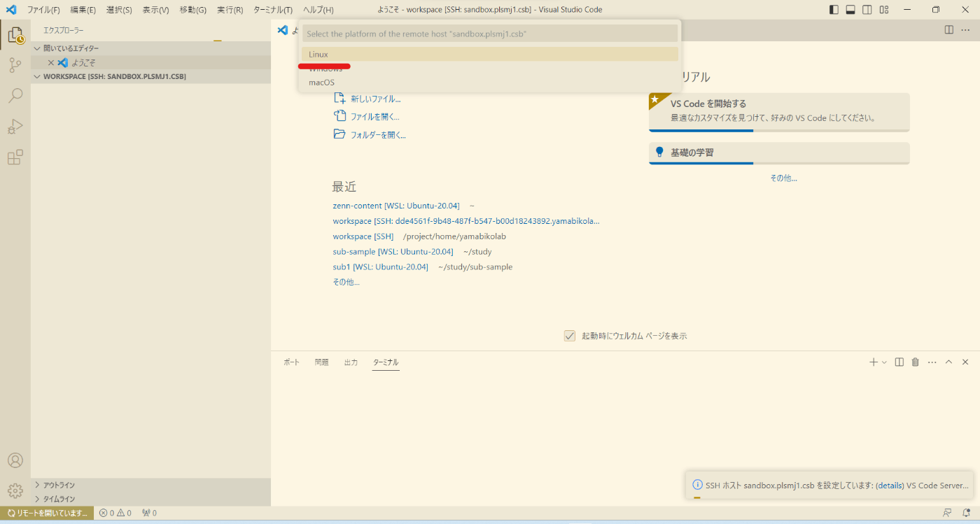The width and height of the screenshot is (980, 524).
Task: Close the terminal panel
Action: 965,362
